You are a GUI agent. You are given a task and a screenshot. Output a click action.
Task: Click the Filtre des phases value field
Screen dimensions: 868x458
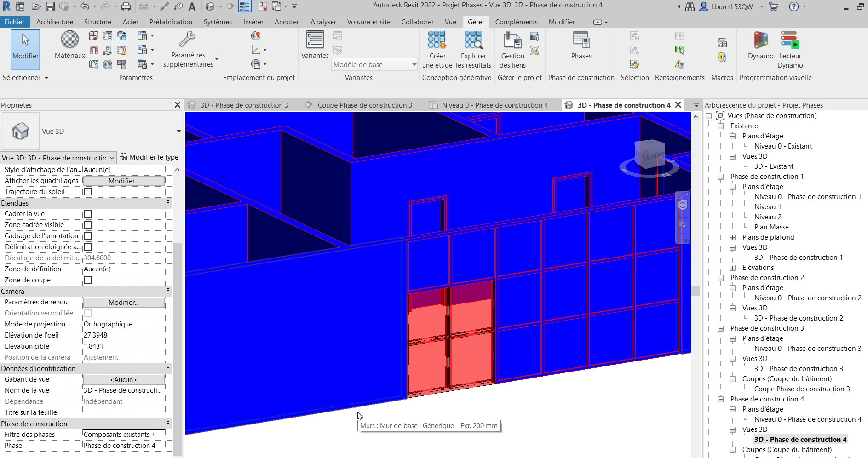coord(124,435)
